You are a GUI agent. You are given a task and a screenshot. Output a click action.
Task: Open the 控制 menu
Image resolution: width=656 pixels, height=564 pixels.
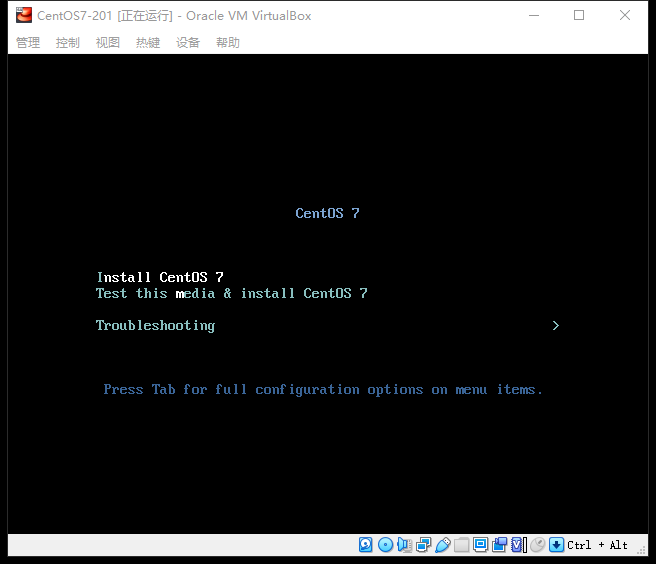(68, 42)
